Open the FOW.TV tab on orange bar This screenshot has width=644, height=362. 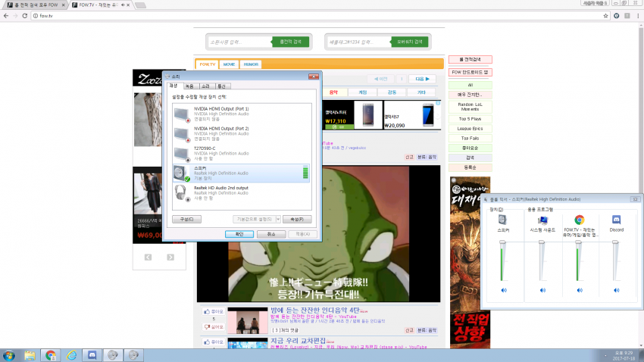coord(208,64)
